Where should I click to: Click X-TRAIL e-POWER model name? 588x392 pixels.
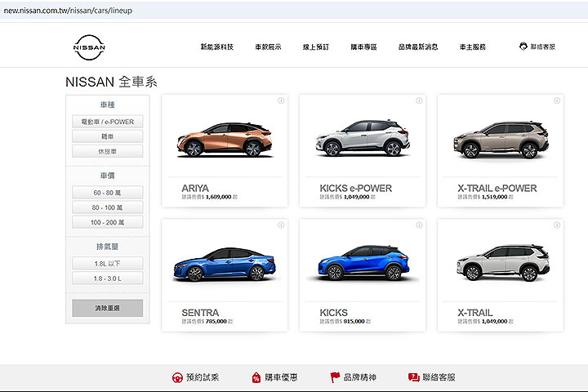(497, 189)
